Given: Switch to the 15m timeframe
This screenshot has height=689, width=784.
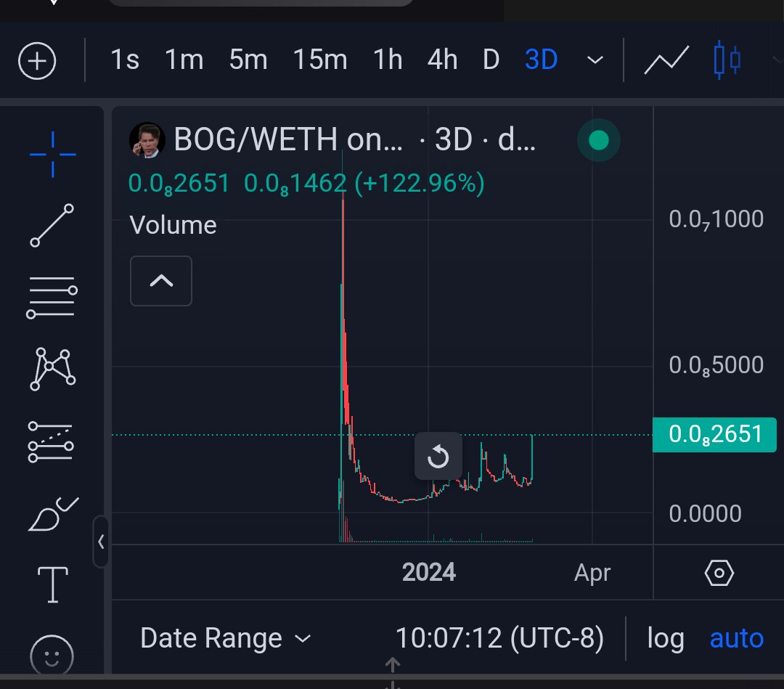Looking at the screenshot, I should 320,60.
